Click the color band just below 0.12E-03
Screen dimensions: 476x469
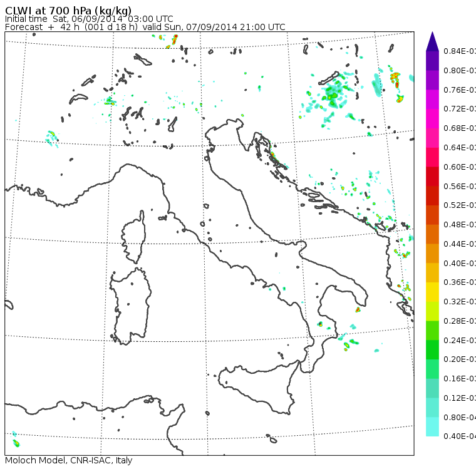(x=432, y=408)
